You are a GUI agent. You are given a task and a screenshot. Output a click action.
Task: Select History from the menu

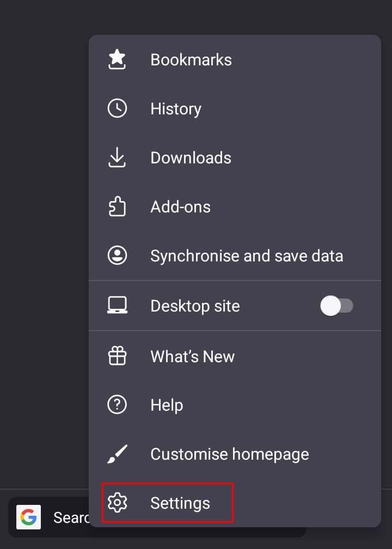(176, 109)
